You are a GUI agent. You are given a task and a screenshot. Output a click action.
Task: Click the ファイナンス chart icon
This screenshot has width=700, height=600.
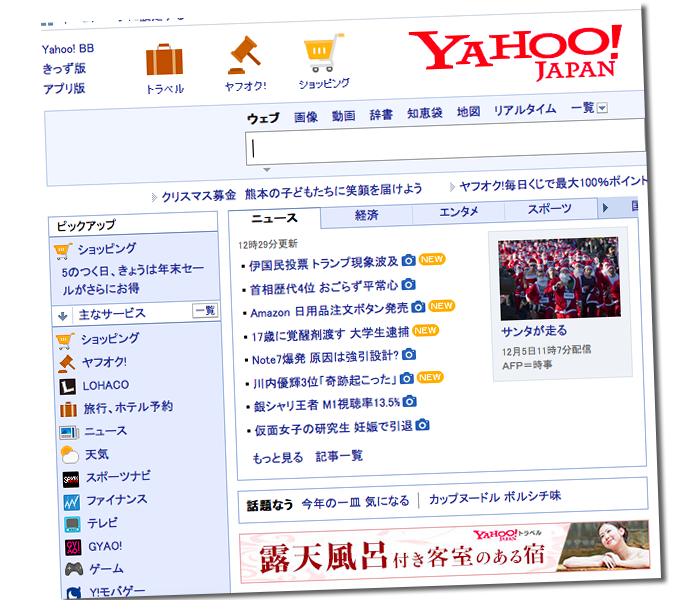click(71, 502)
